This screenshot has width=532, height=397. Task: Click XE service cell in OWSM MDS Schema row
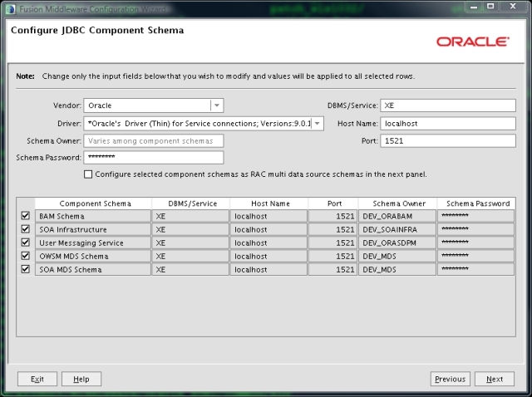pos(190,257)
